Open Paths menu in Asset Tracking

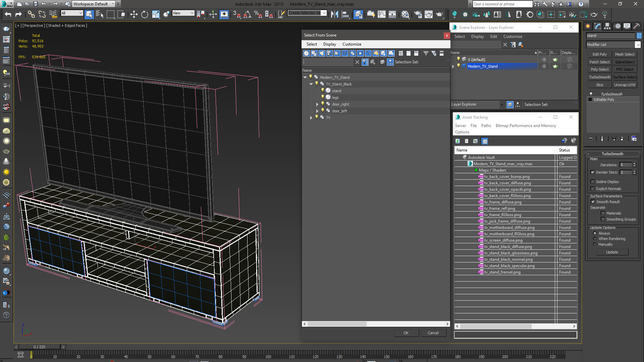pos(486,126)
